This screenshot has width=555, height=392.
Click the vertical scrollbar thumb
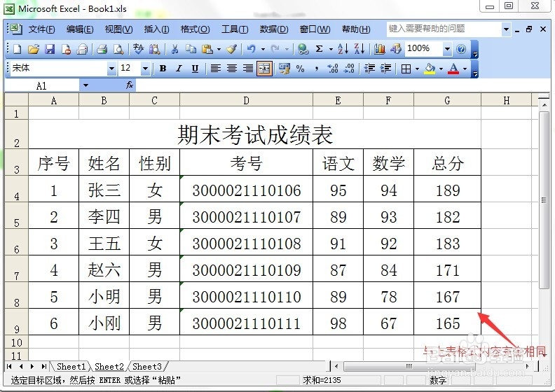click(x=544, y=200)
